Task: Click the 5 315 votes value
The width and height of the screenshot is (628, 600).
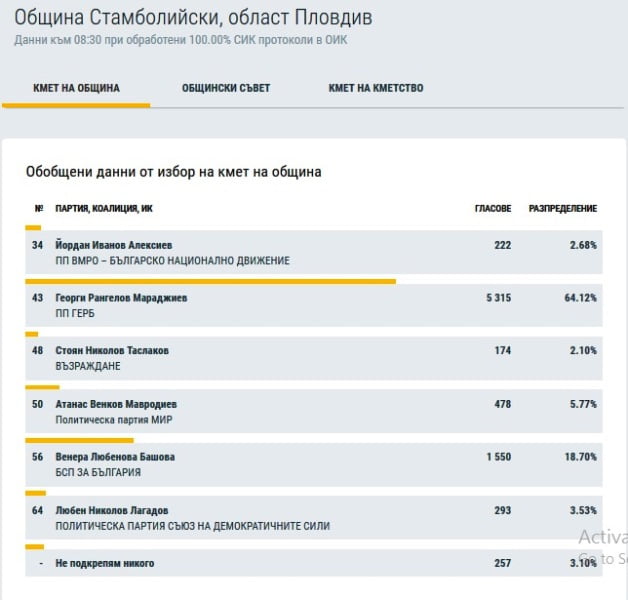Action: 498,298
